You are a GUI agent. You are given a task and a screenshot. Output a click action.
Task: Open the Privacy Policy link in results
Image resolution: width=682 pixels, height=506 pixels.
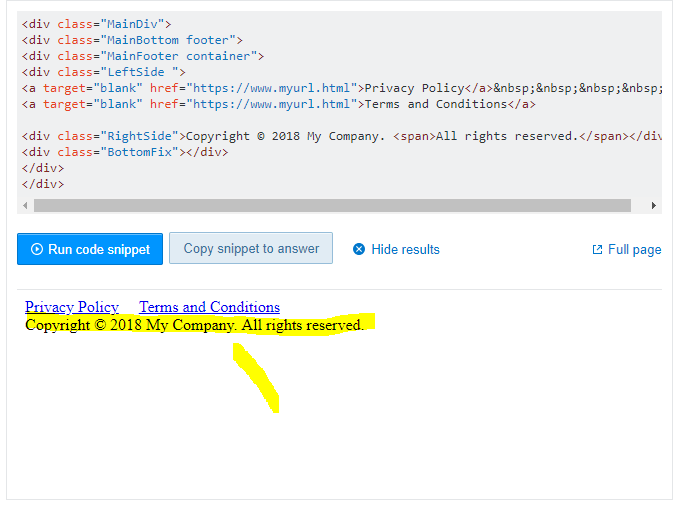[x=72, y=307]
